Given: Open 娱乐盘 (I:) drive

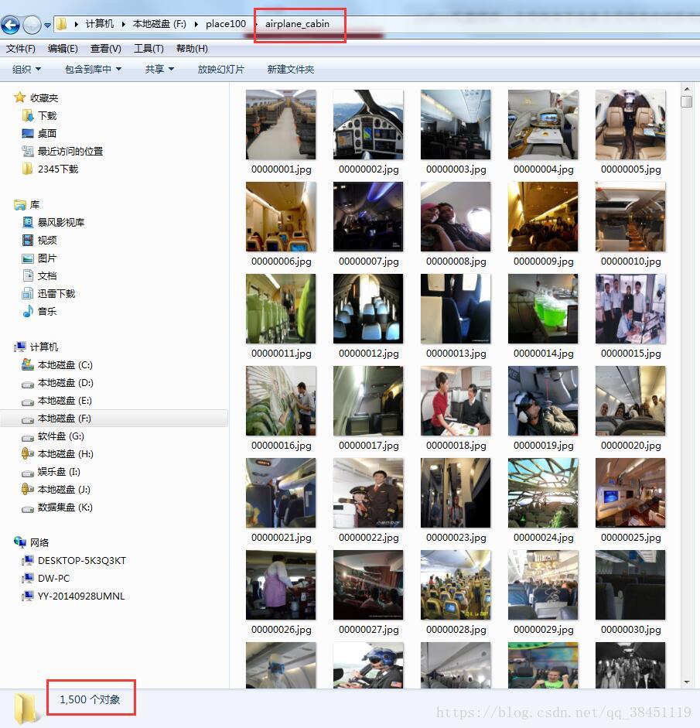Looking at the screenshot, I should pos(59,472).
